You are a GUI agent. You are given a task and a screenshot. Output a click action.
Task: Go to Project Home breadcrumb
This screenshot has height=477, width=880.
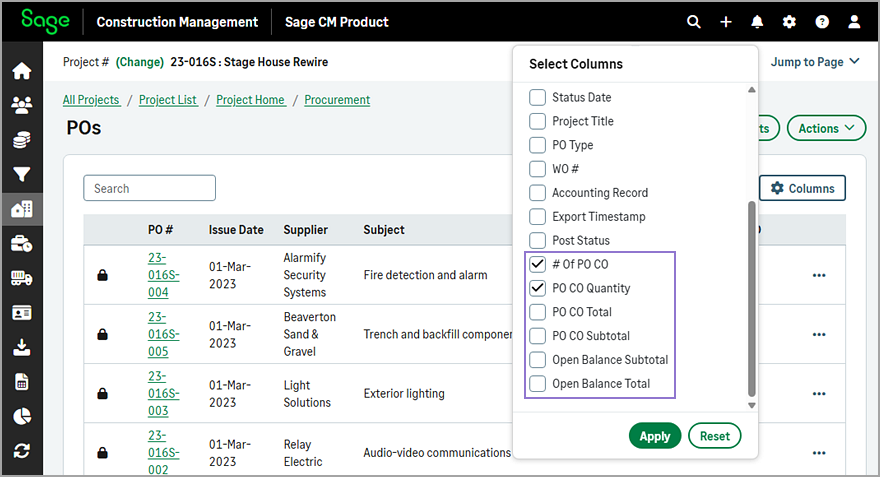[x=251, y=100]
